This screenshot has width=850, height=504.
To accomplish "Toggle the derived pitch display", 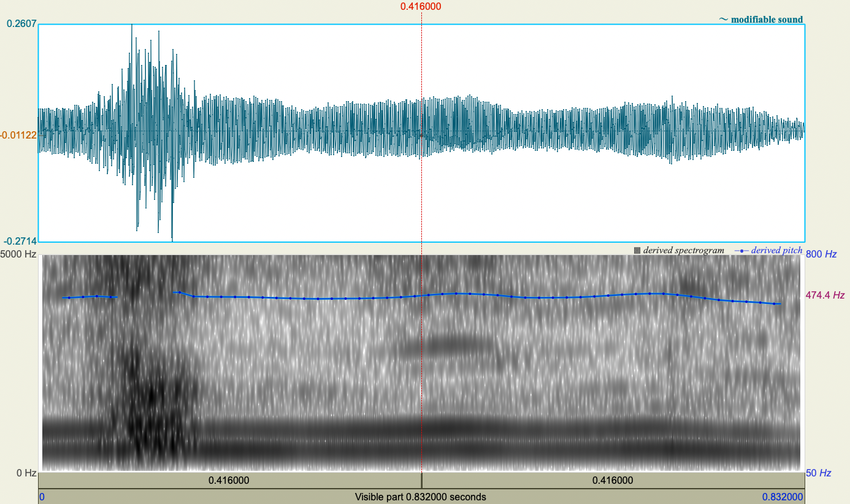I will (776, 250).
